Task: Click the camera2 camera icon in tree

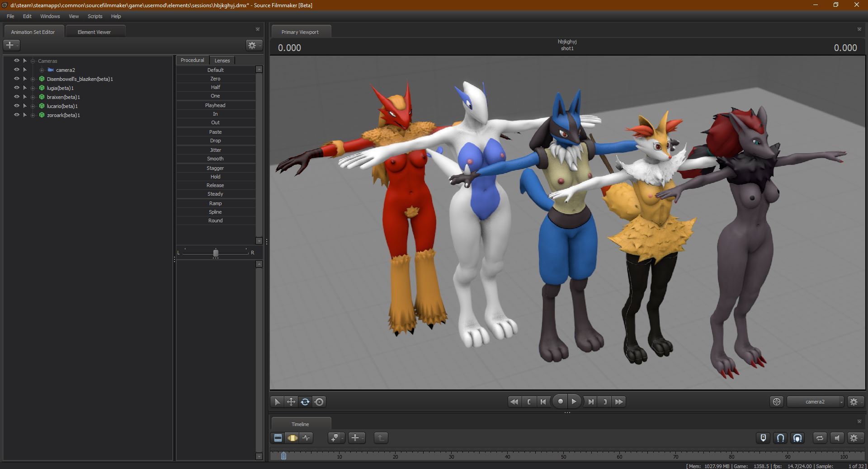Action: [51, 70]
